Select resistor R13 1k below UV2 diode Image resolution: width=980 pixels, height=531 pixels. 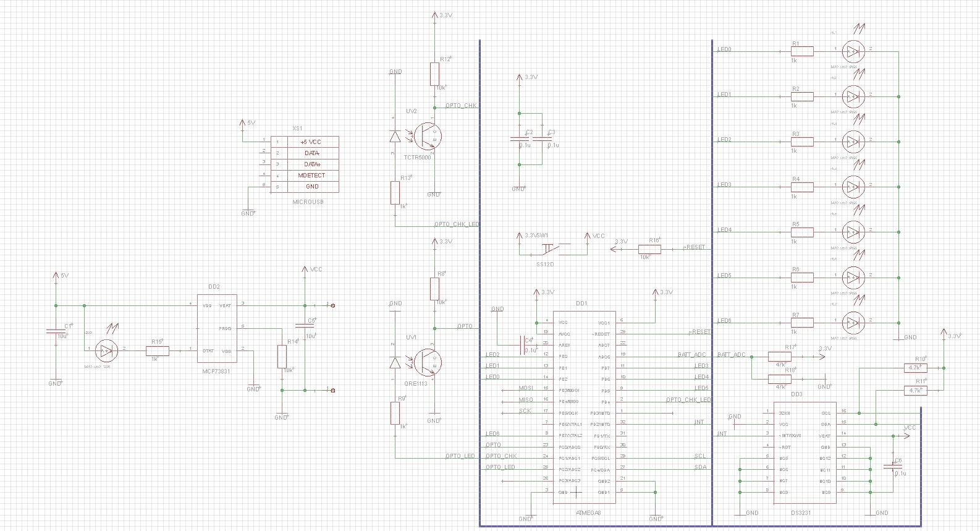395,193
